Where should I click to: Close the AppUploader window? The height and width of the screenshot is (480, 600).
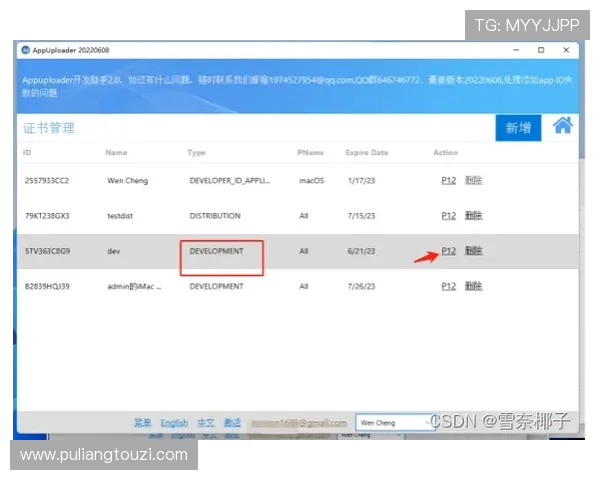coord(566,50)
